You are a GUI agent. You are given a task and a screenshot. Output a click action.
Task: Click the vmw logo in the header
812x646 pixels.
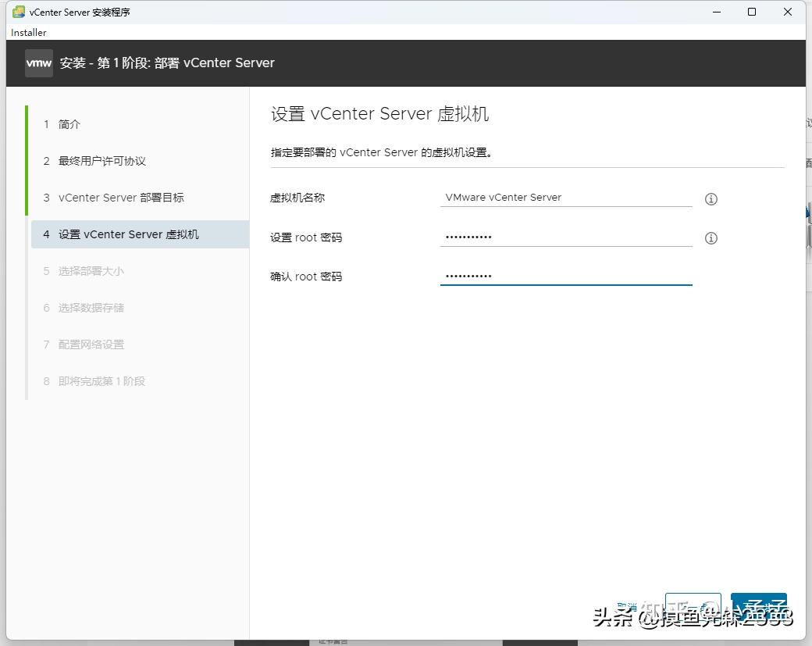(39, 63)
